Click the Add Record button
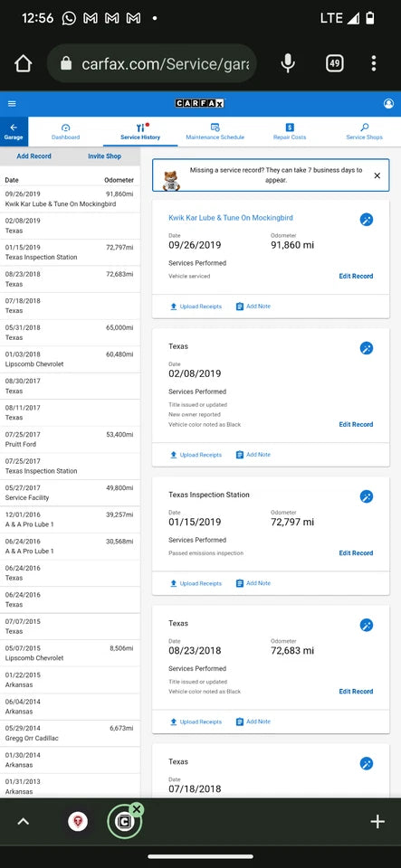This screenshot has width=401, height=868. [33, 156]
